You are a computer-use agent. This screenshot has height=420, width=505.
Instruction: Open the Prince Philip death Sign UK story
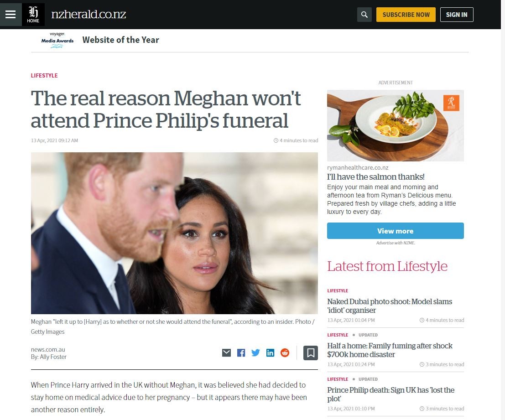pos(390,394)
